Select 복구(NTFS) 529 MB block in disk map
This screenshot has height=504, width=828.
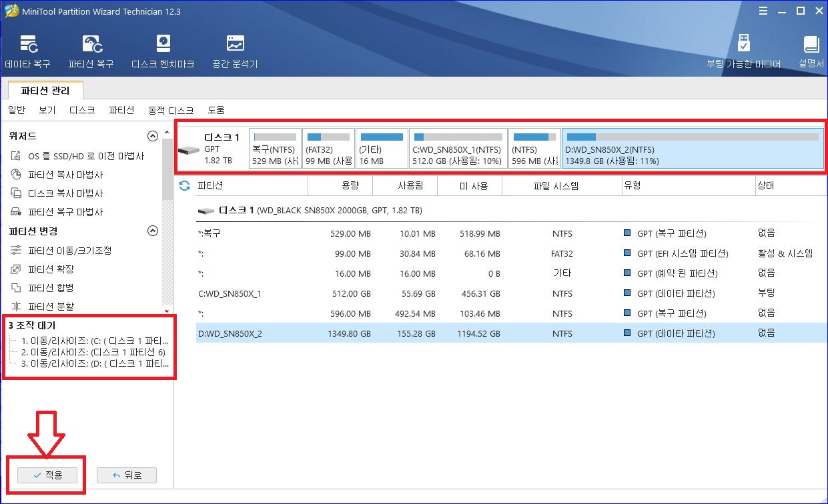point(274,148)
